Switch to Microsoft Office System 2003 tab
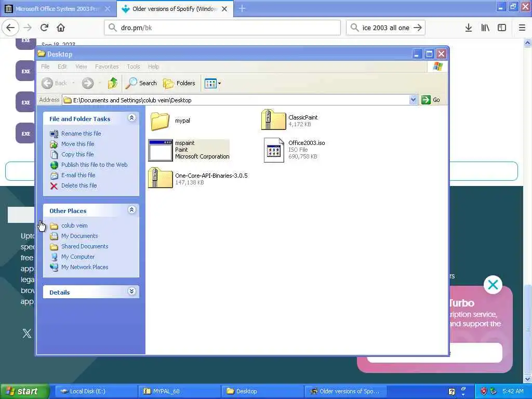Screen dimensions: 532x399 tap(58, 9)
